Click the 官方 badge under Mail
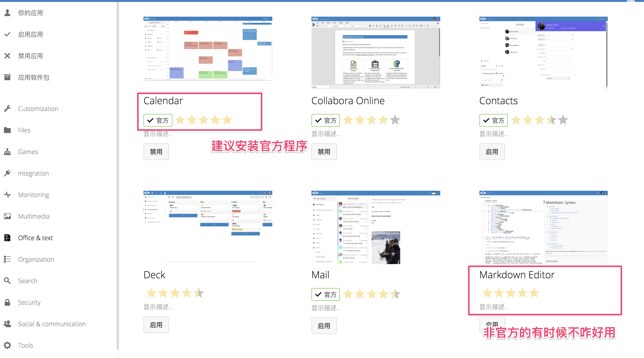The height and width of the screenshot is (358, 644). tap(325, 295)
